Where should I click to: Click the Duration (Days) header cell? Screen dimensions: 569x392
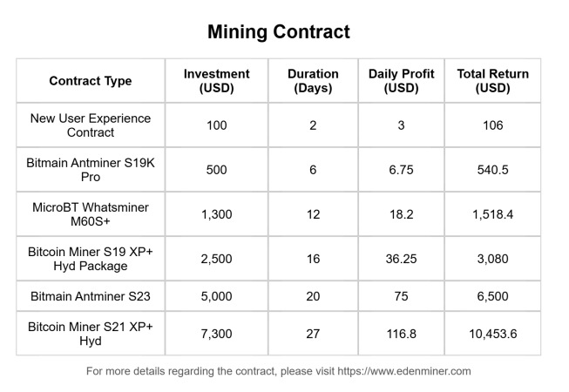(x=313, y=81)
